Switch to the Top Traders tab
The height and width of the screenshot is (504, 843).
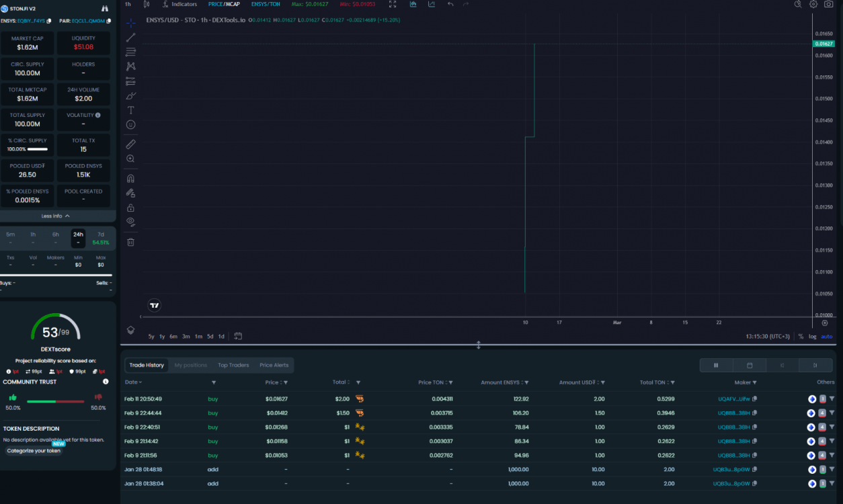point(233,365)
